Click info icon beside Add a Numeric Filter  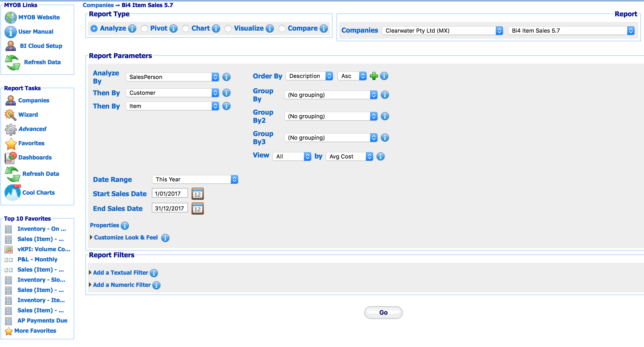click(156, 285)
